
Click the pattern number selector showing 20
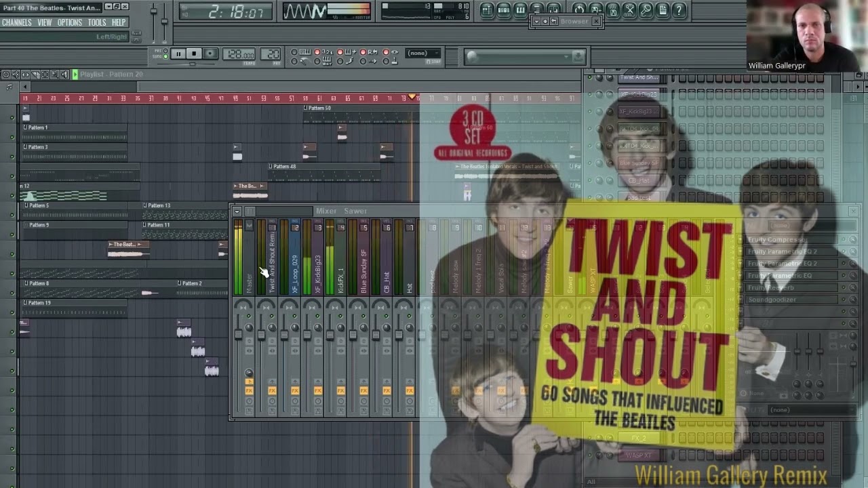coord(271,54)
